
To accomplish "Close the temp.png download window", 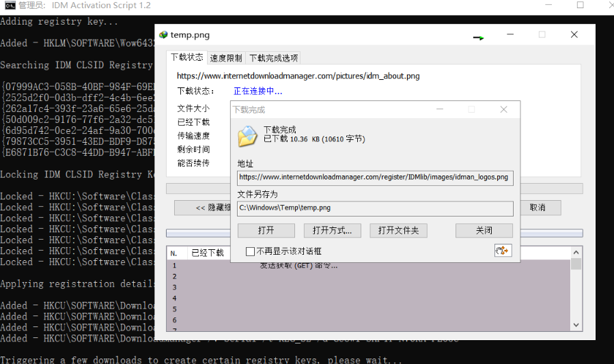I will coord(574,34).
